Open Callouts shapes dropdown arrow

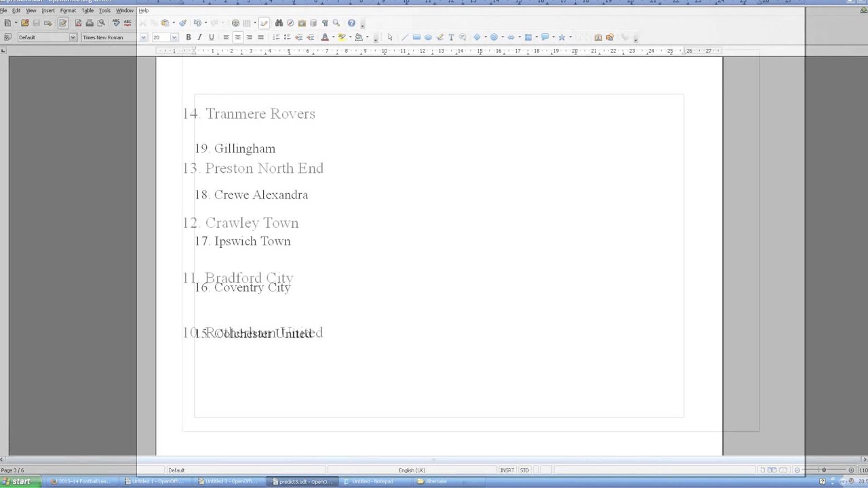[x=553, y=37]
